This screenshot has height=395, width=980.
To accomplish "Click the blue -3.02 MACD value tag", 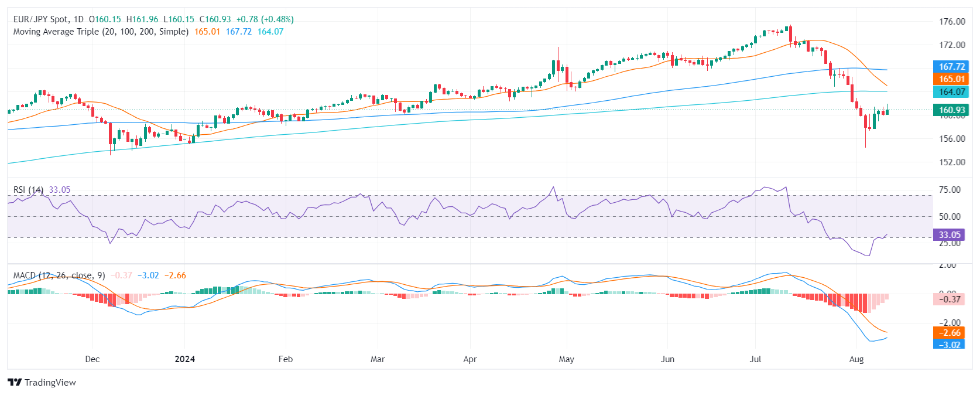I will pyautogui.click(x=949, y=345).
